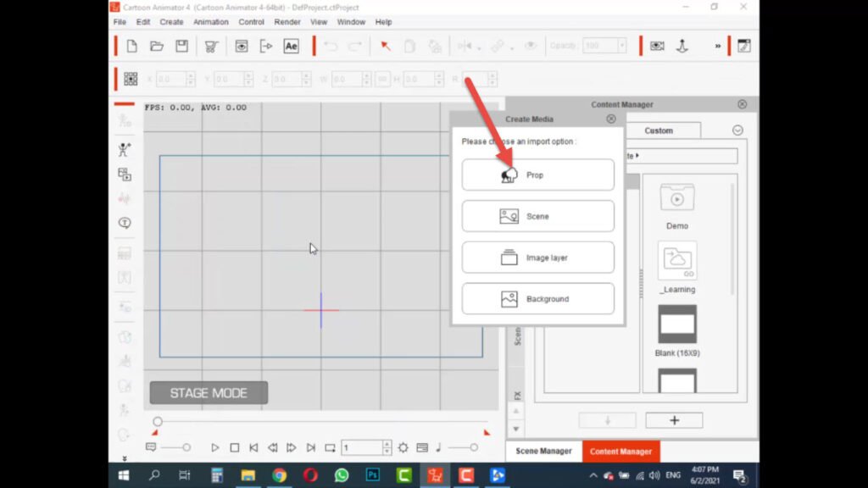Open the View menu
This screenshot has width=868, height=488.
[319, 22]
